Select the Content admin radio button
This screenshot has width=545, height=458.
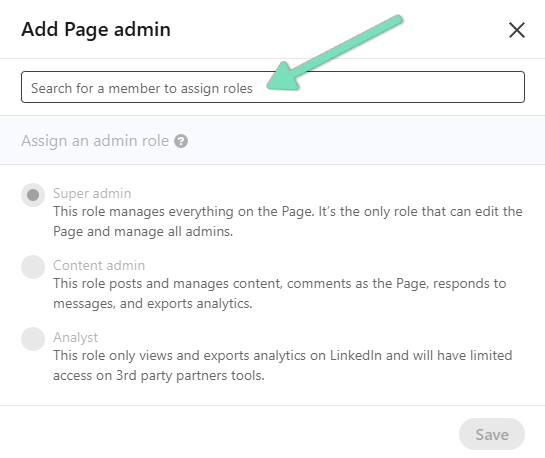tap(33, 267)
